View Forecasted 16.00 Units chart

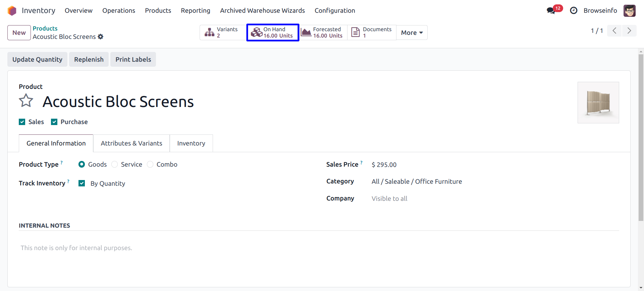point(323,33)
